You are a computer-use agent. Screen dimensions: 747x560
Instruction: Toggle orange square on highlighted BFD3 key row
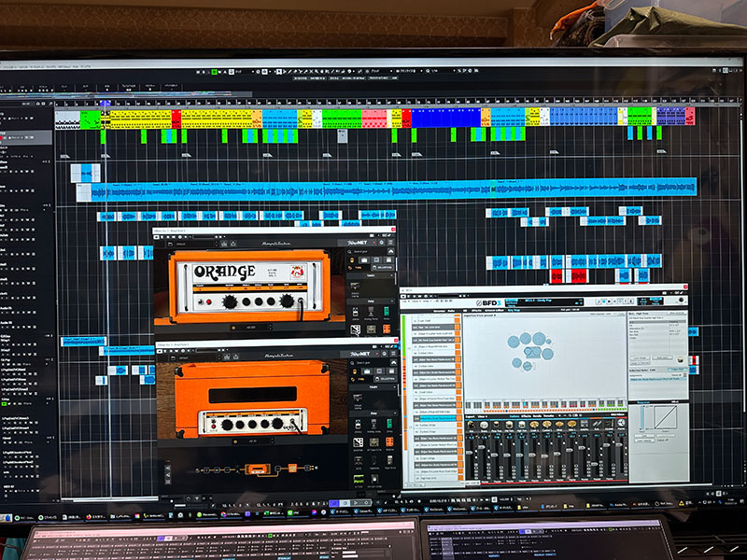coord(458,418)
